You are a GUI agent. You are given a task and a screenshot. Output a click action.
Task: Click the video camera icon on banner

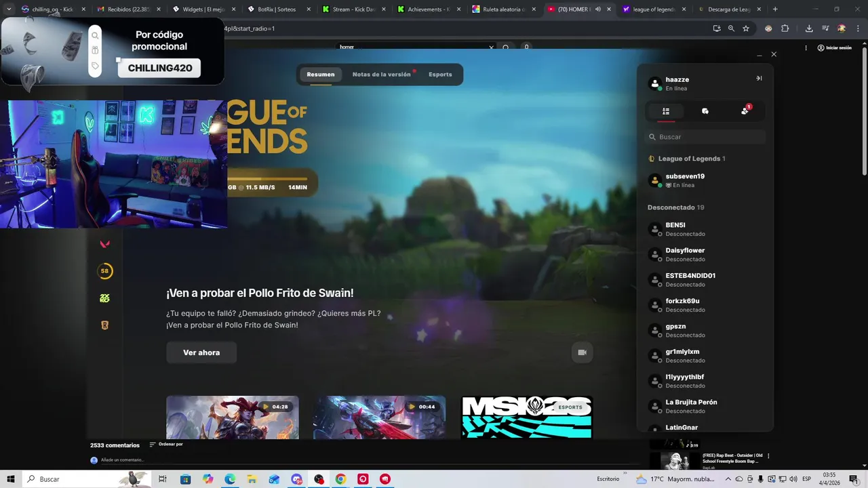[x=582, y=352]
